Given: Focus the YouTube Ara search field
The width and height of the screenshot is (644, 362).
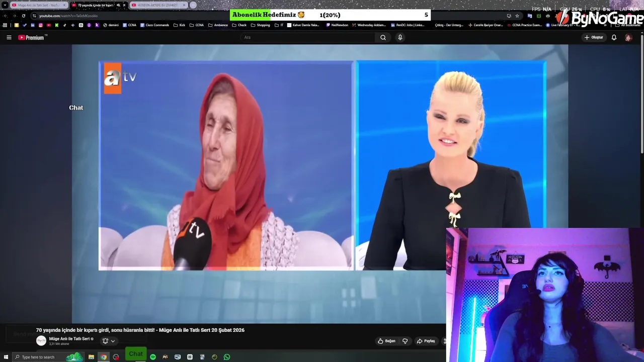Looking at the screenshot, I should [308, 37].
